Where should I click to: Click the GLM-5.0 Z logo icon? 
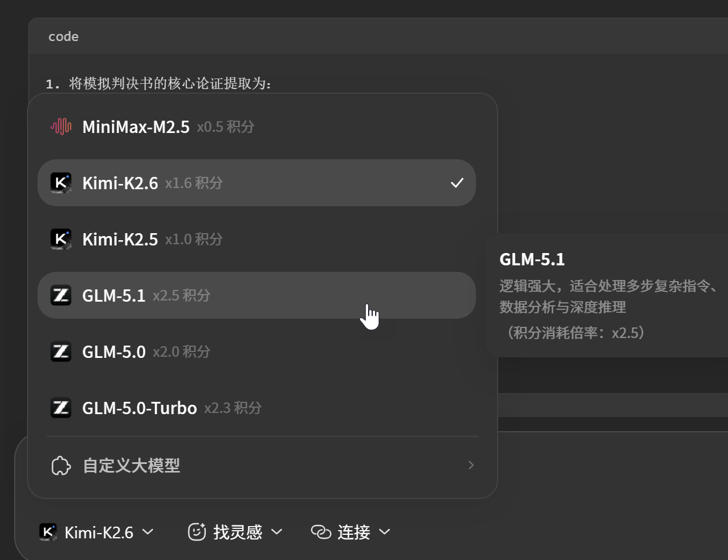click(x=61, y=351)
